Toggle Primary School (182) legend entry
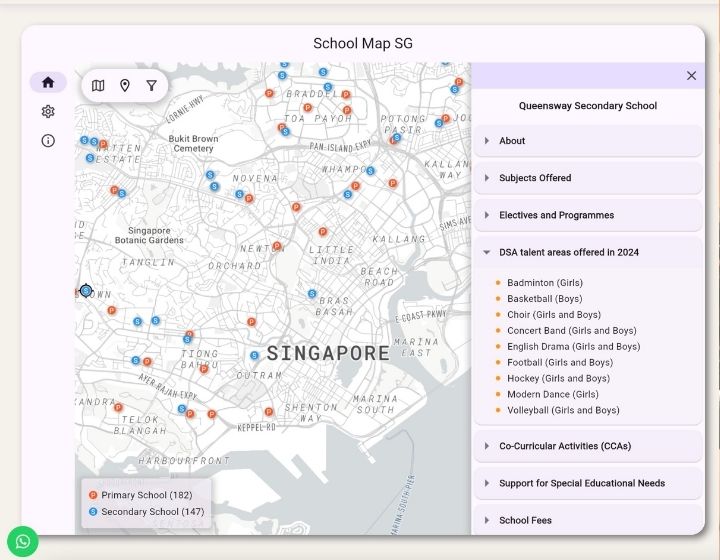Image resolution: width=720 pixels, height=560 pixels. point(141,495)
